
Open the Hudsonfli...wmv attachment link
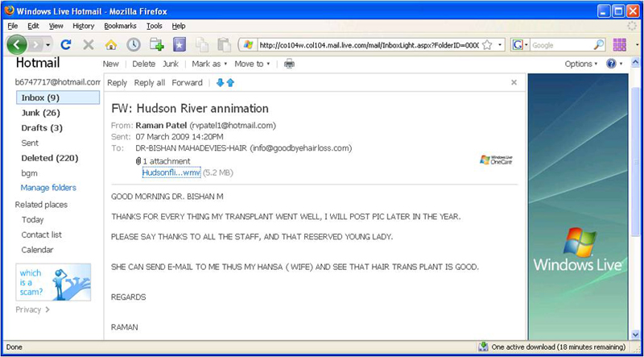(x=171, y=172)
